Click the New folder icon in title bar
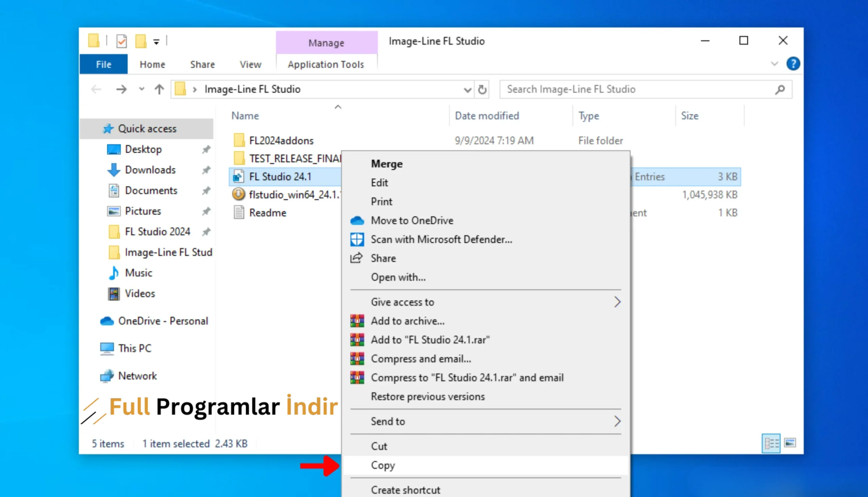 (x=140, y=41)
